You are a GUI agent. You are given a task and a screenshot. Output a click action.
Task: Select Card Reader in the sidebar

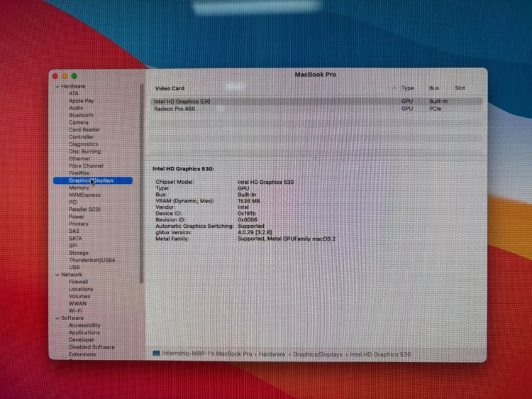click(x=84, y=130)
